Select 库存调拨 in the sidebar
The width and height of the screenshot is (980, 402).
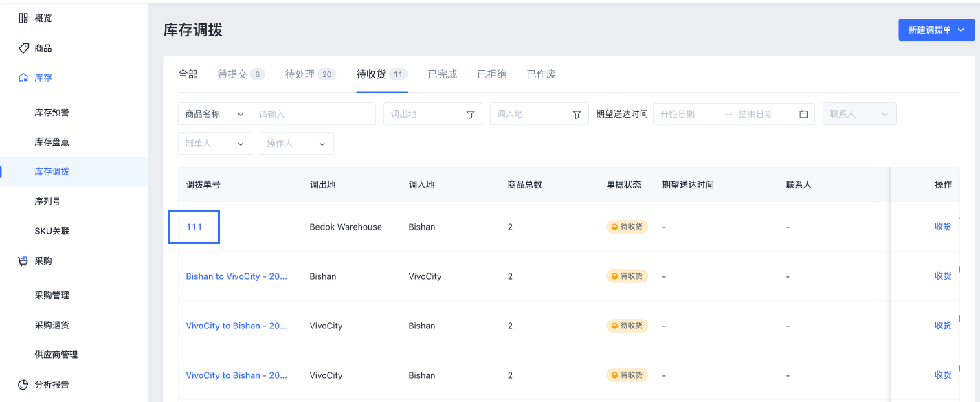click(74, 172)
